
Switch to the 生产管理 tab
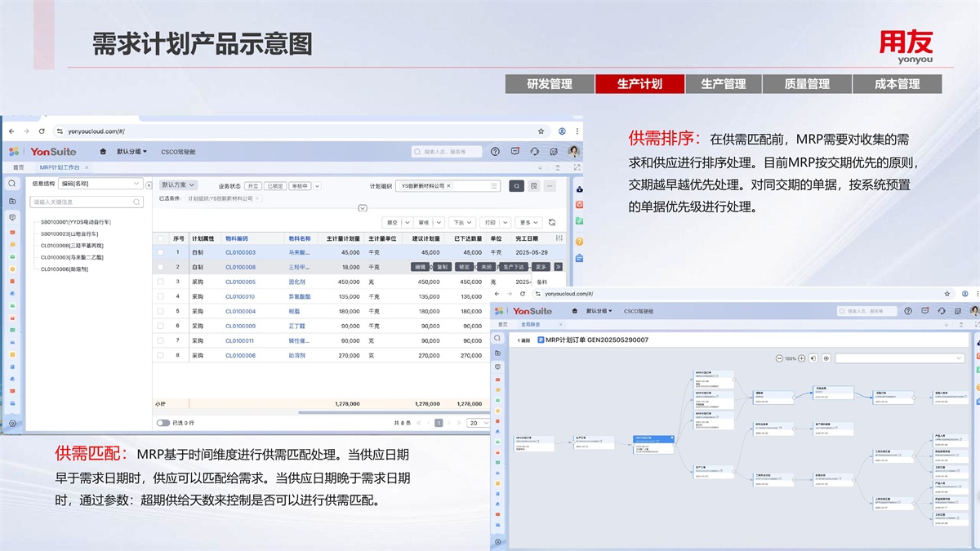[723, 84]
